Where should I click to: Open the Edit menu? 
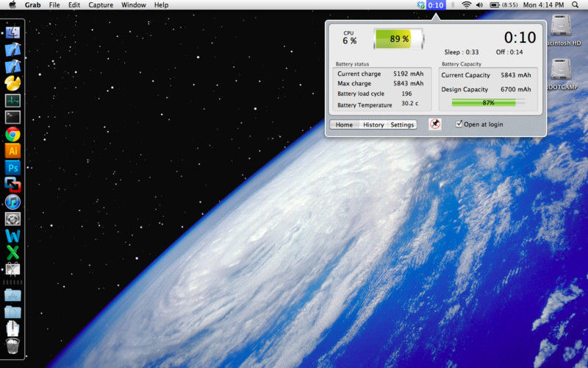click(74, 5)
